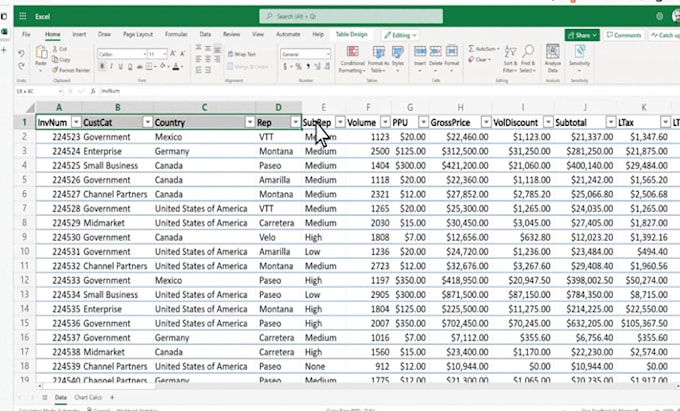Open the GrossPrice column filter dropdown
This screenshot has width=680, height=411.
click(x=486, y=122)
